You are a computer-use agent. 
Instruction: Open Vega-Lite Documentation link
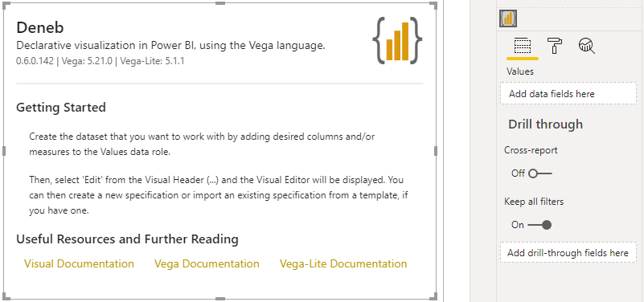coord(343,263)
